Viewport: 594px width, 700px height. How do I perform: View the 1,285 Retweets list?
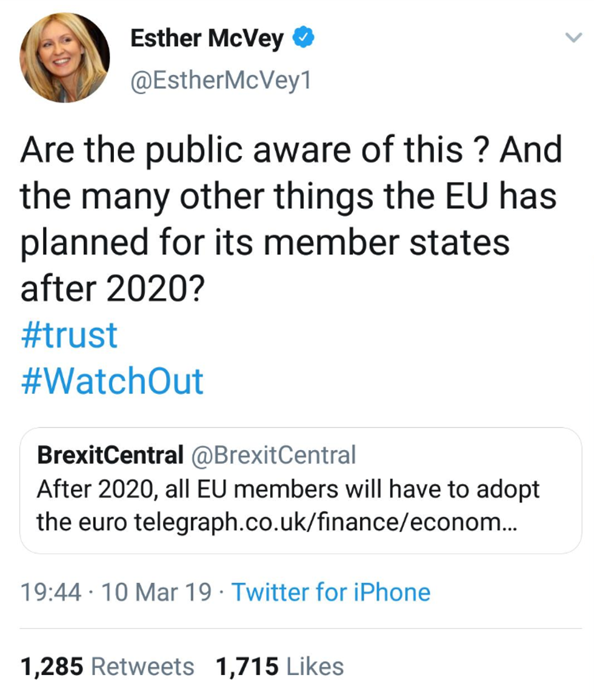click(107, 666)
